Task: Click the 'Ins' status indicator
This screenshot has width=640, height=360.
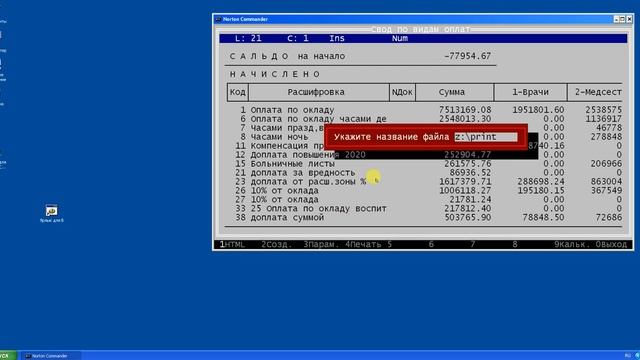Action: [x=337, y=38]
